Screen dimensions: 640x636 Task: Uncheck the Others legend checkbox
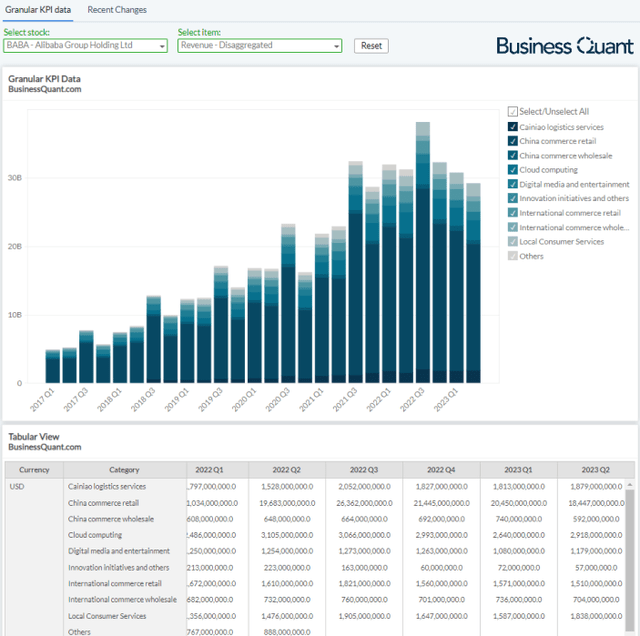[x=513, y=256]
